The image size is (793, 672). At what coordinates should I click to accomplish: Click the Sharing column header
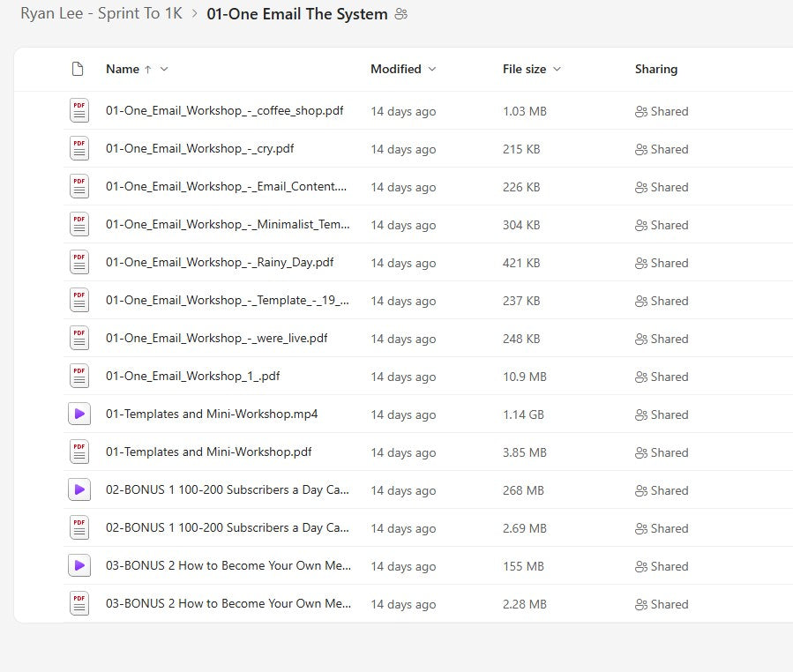click(655, 69)
